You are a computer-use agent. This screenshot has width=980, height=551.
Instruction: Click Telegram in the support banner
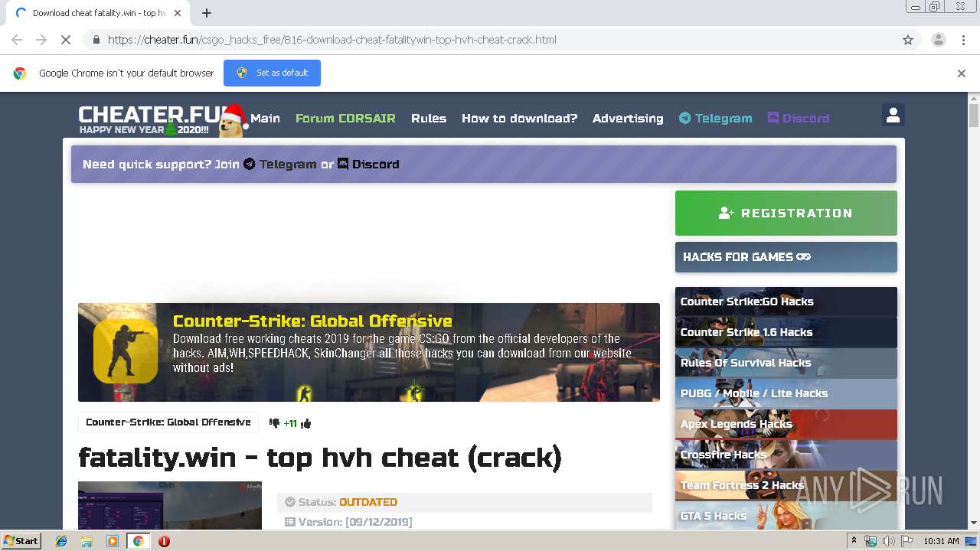point(279,164)
